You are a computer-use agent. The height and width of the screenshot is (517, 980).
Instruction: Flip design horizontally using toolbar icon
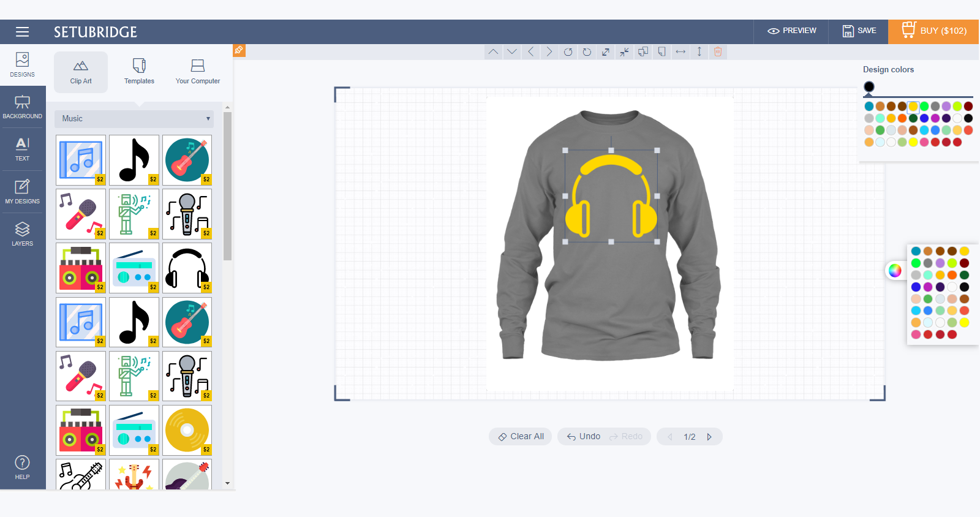click(x=680, y=52)
